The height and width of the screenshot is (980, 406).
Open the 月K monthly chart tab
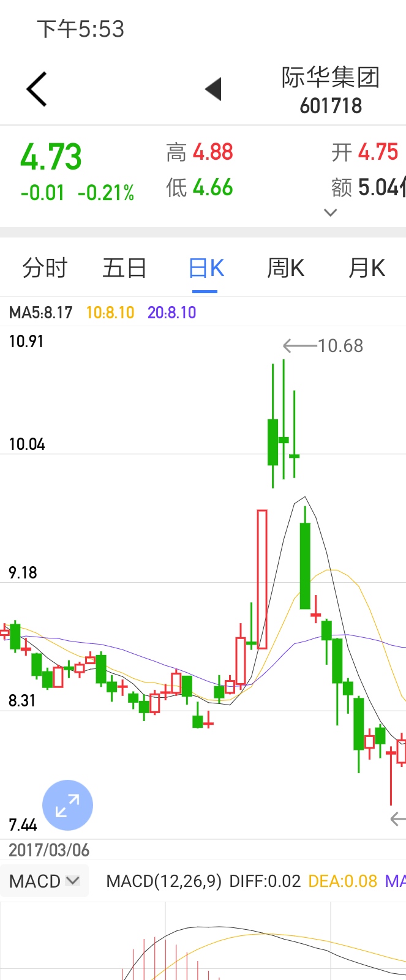(366, 268)
